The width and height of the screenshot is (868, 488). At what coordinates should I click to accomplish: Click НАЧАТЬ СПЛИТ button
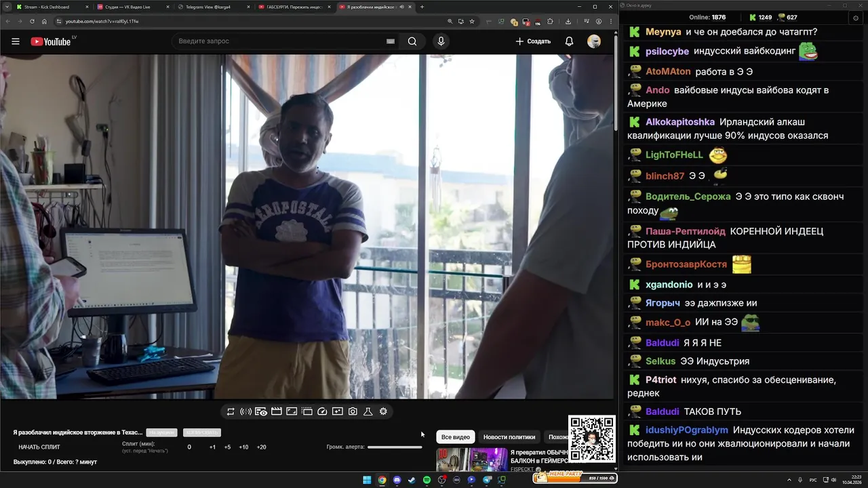tap(39, 447)
